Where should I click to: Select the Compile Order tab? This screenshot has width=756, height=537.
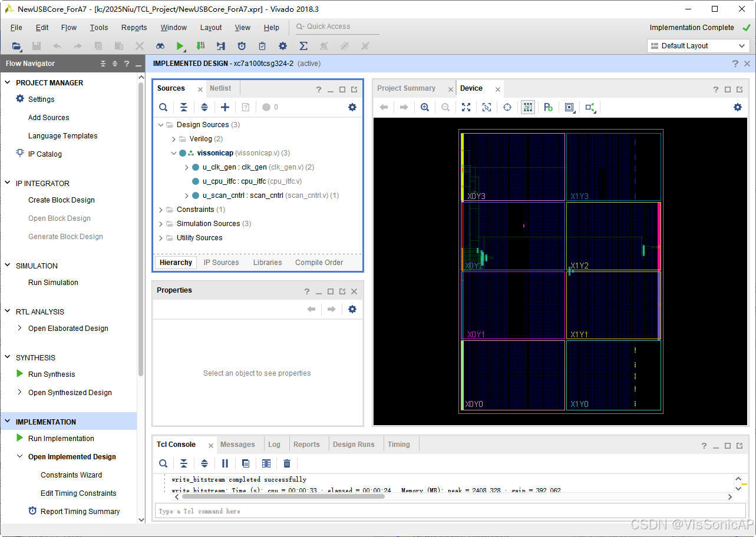(319, 263)
